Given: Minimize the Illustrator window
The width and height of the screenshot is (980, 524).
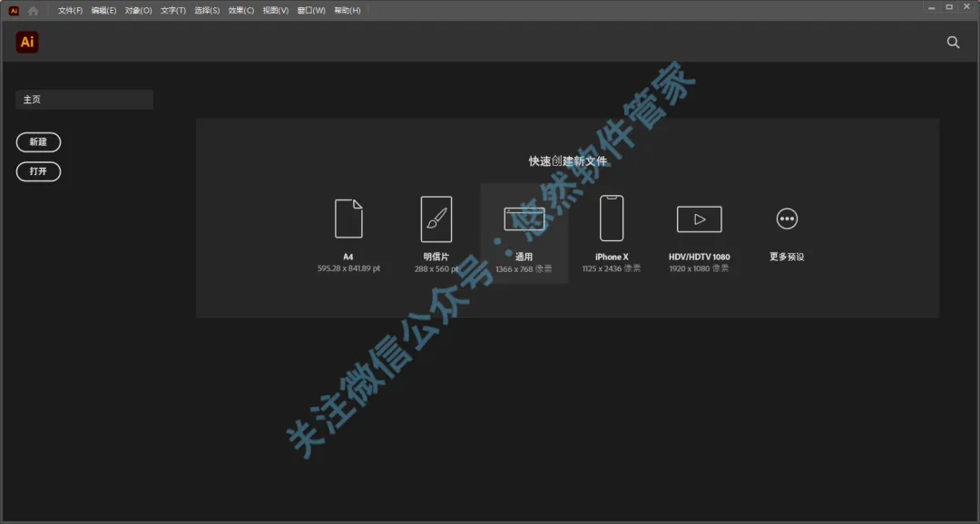Looking at the screenshot, I should click(931, 7).
